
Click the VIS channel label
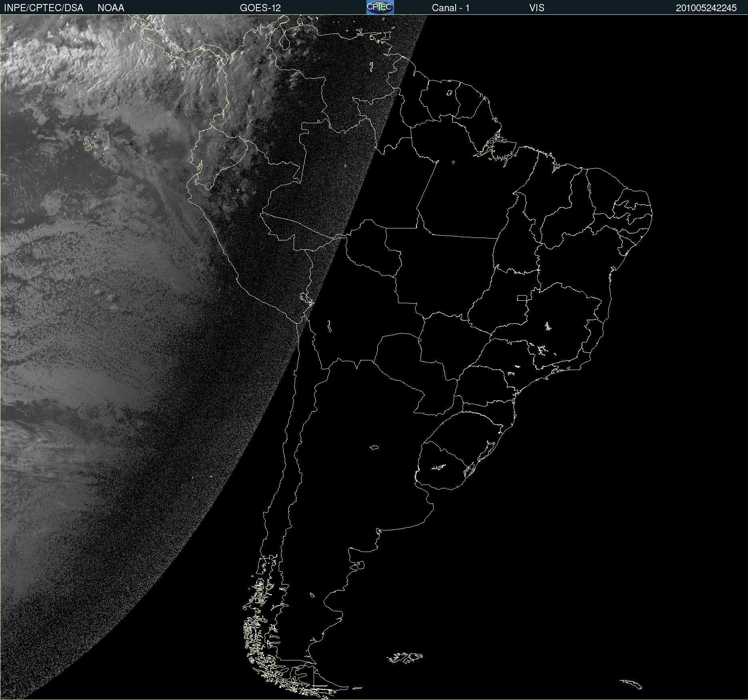pos(537,8)
